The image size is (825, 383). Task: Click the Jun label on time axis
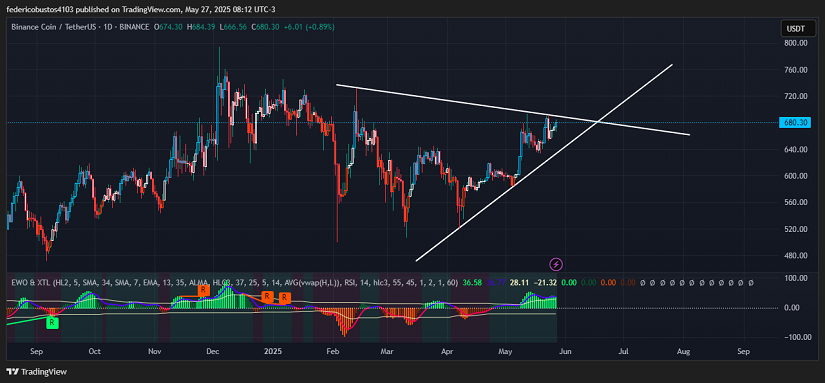coord(565,351)
